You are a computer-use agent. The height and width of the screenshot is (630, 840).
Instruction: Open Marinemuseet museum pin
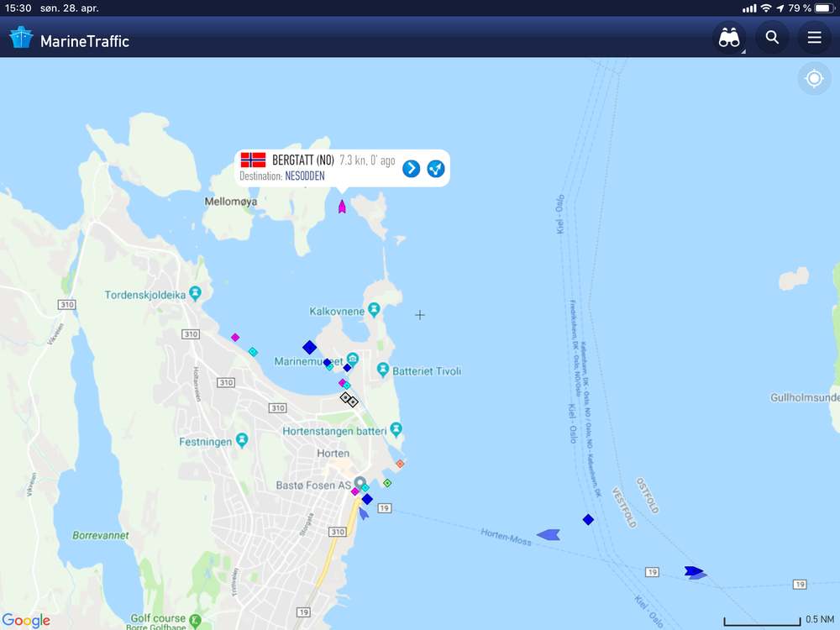352,359
